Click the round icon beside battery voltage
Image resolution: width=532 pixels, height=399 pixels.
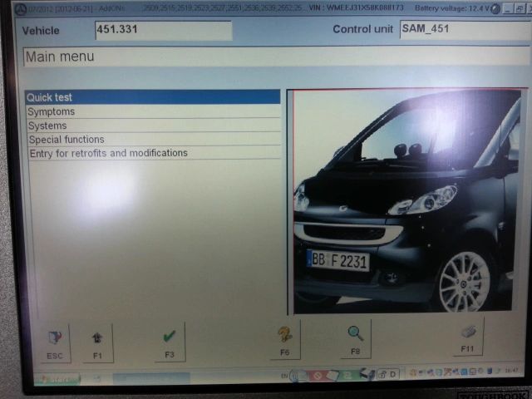[495, 9]
